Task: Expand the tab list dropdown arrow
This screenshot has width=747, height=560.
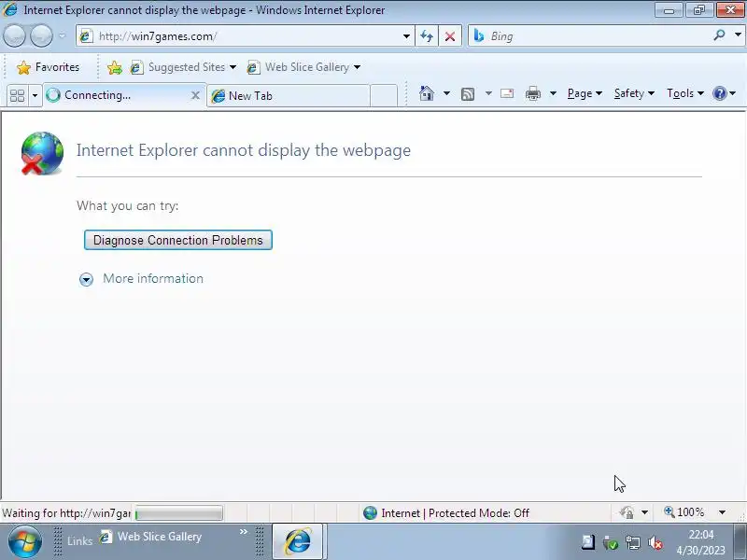Action: [x=35, y=96]
